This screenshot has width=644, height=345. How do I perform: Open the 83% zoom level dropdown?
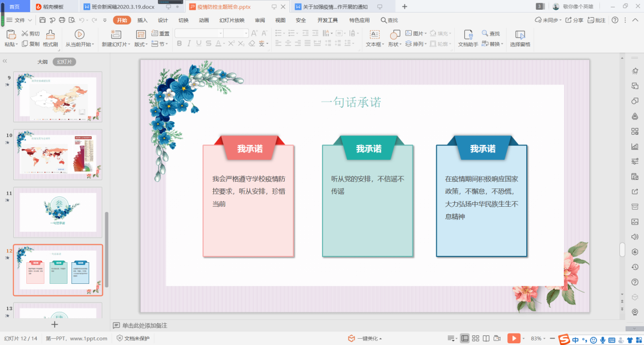point(539,339)
